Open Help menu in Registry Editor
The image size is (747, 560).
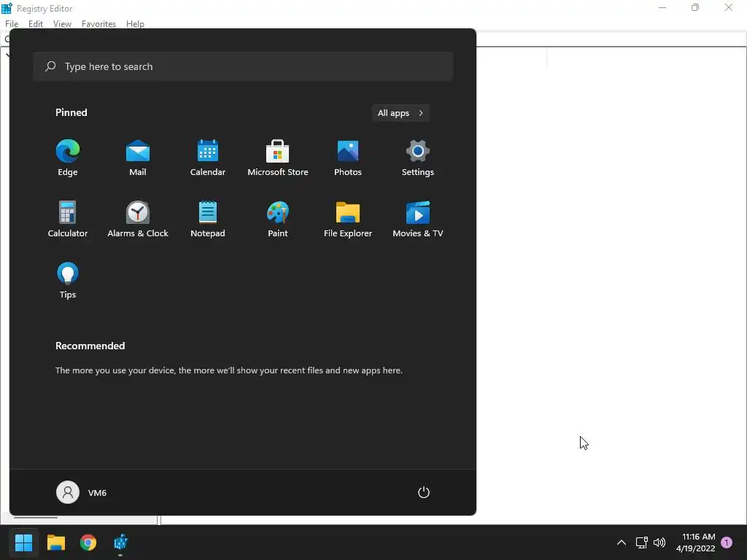(x=135, y=24)
